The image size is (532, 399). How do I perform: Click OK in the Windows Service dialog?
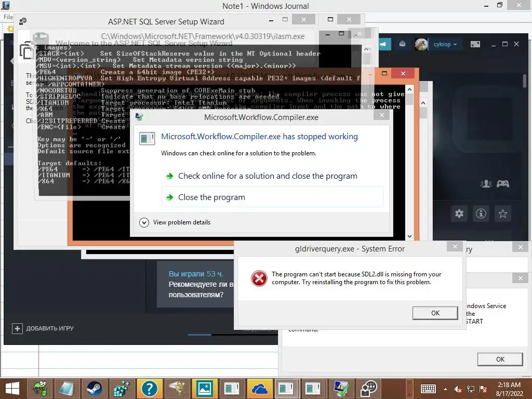(500, 360)
